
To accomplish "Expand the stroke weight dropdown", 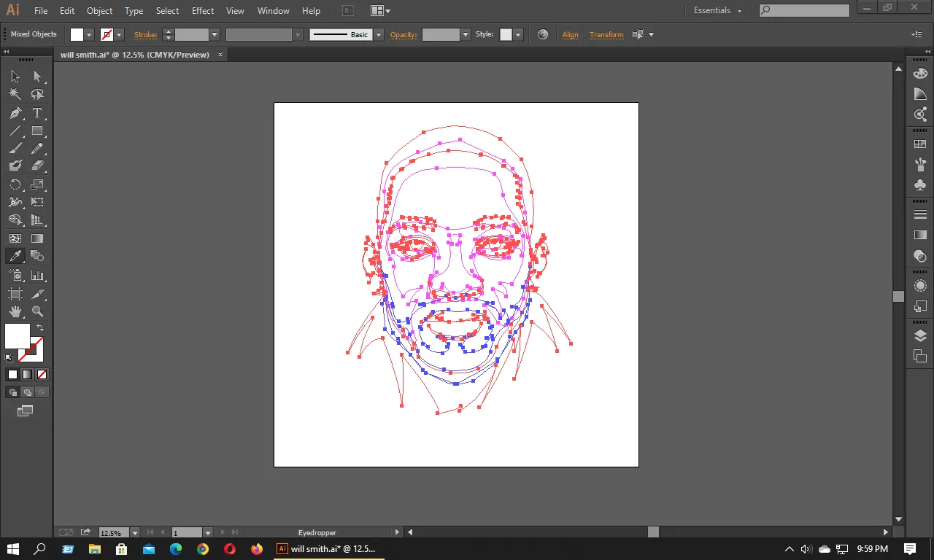I will (x=215, y=35).
